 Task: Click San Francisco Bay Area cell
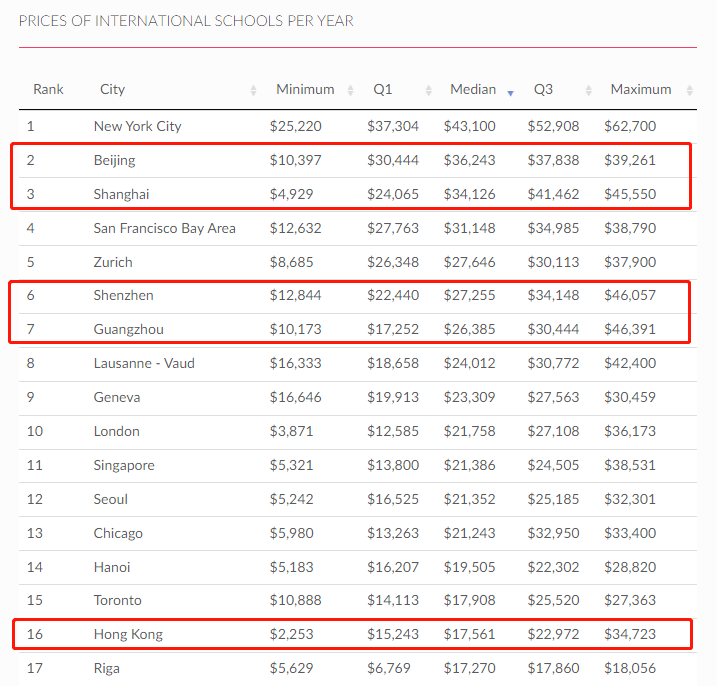(164, 228)
